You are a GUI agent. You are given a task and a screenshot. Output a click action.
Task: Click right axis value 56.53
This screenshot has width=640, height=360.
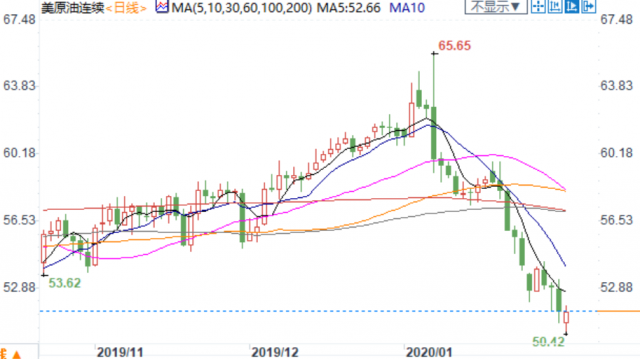click(616, 220)
